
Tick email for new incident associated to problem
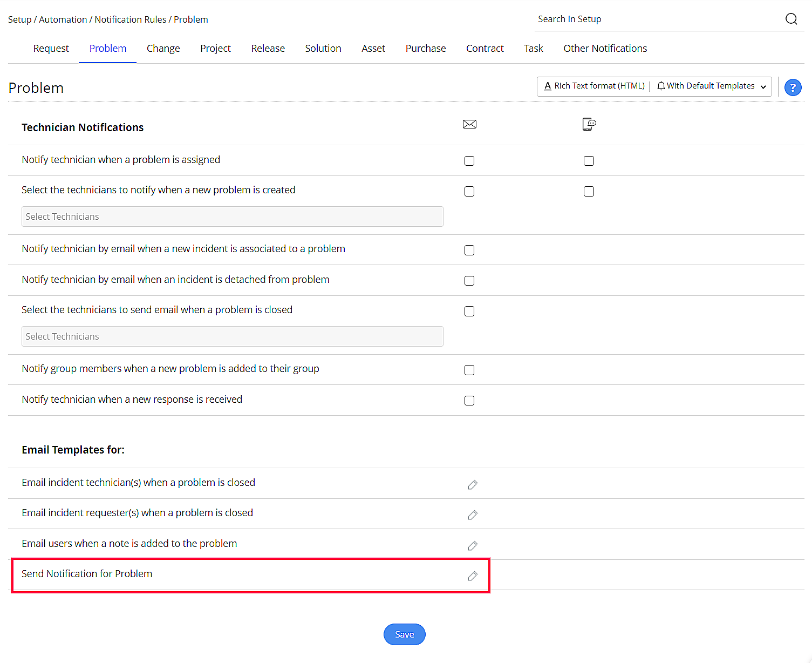[469, 250]
